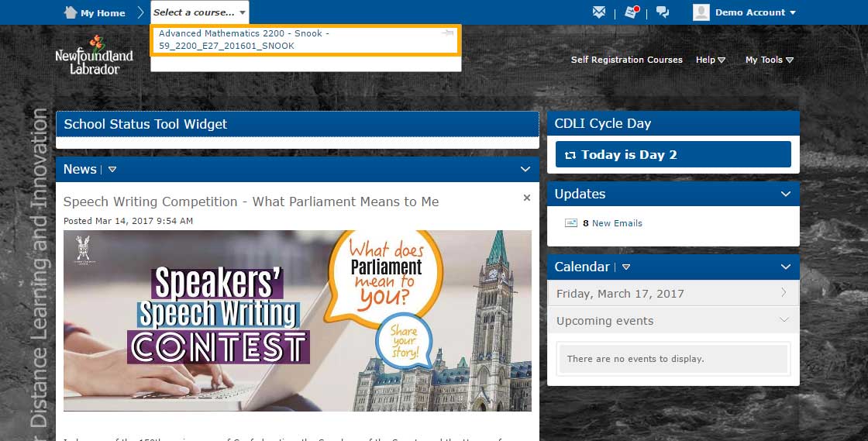
Task: Open Self Registration Courses
Action: [627, 60]
